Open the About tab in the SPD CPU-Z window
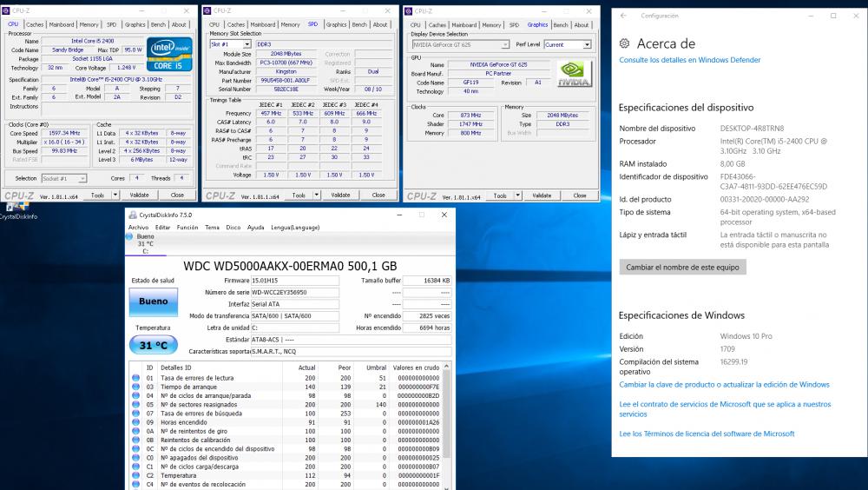 click(380, 25)
